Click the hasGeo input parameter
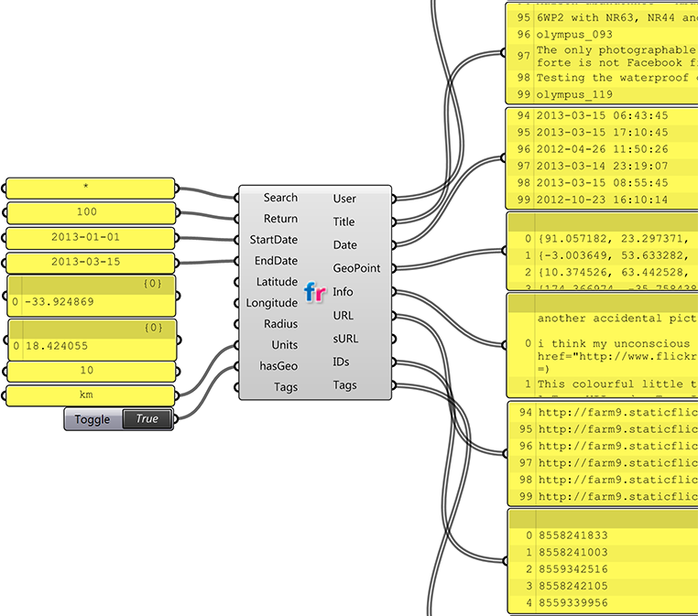698x616 pixels. [x=278, y=366]
